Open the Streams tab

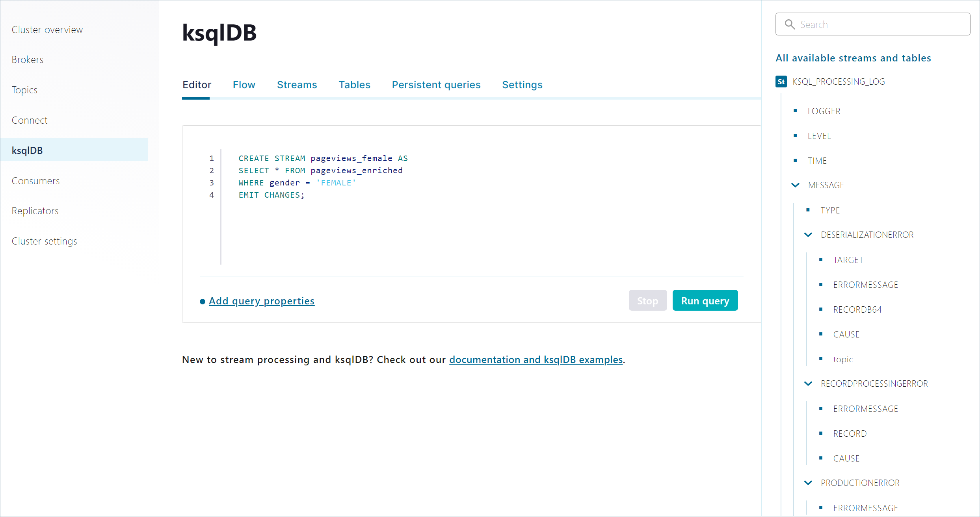tap(297, 85)
